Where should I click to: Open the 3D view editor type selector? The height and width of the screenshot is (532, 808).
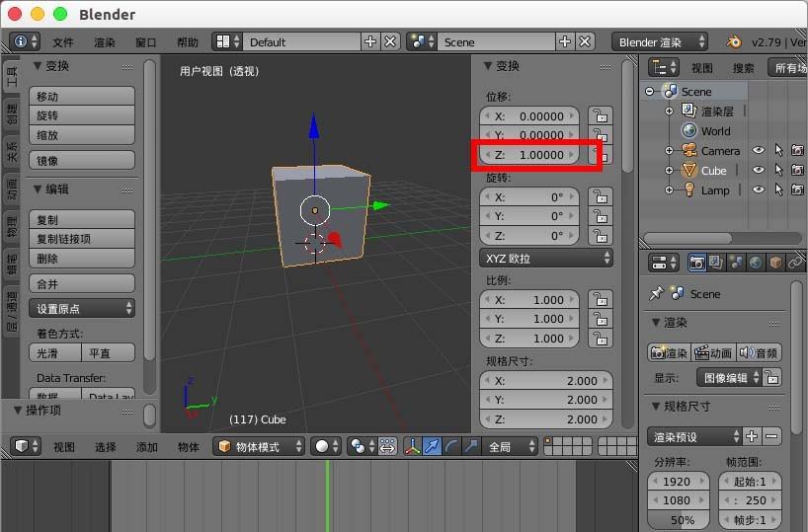pyautogui.click(x=25, y=446)
